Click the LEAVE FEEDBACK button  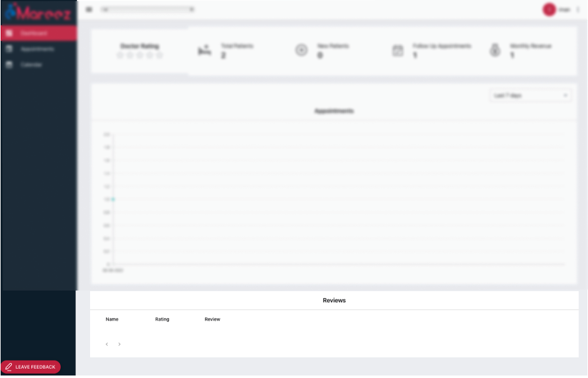(x=31, y=367)
